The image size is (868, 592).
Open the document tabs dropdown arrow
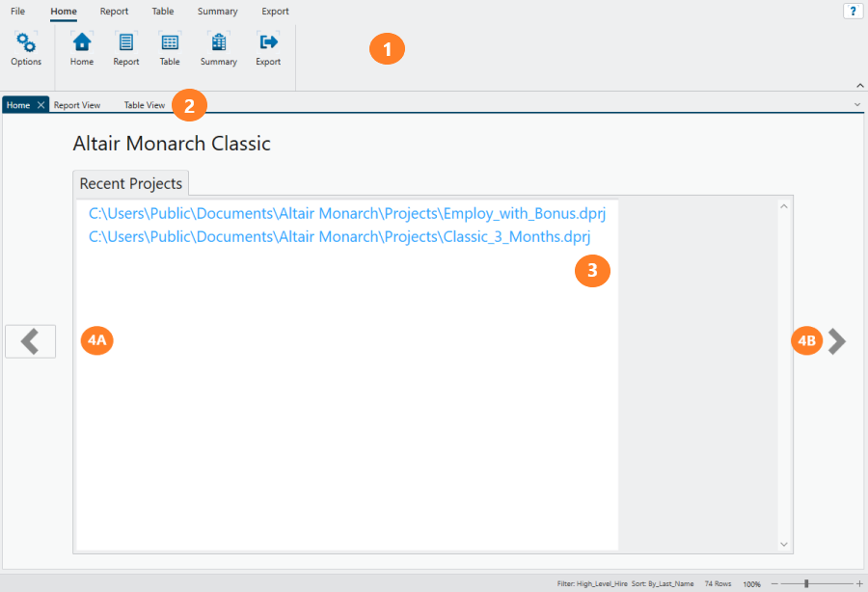(857, 104)
